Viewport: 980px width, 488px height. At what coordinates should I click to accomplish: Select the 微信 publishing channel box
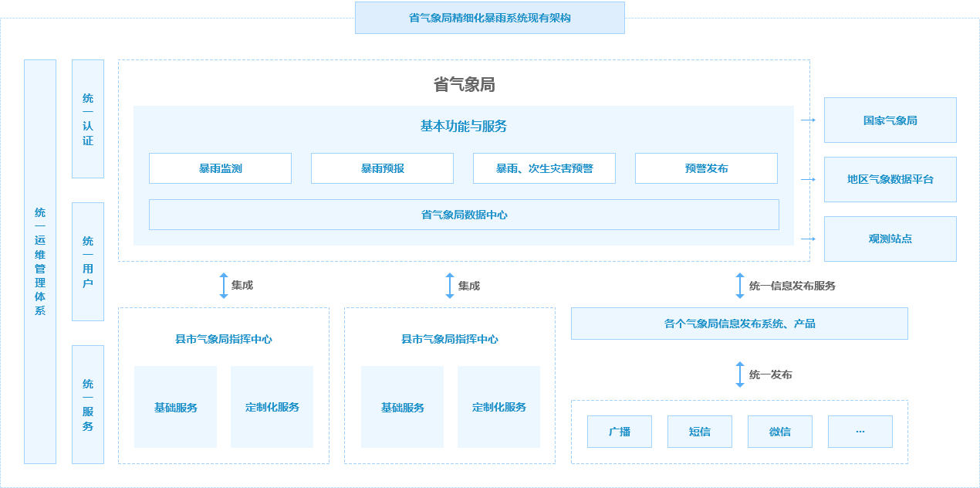780,432
